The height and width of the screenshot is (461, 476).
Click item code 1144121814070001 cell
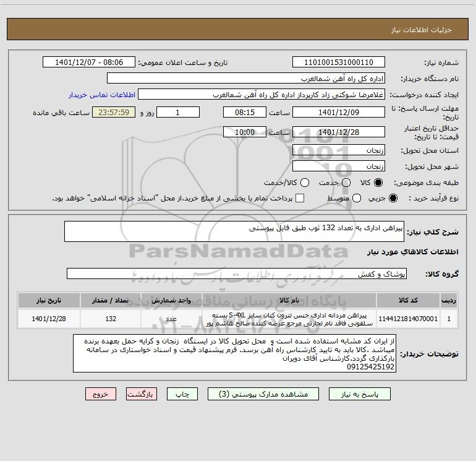click(x=408, y=319)
